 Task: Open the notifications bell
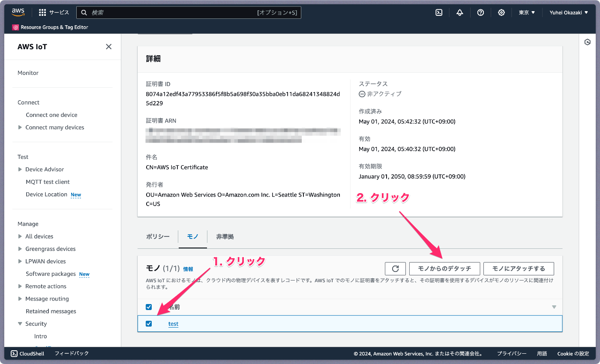[x=460, y=12]
